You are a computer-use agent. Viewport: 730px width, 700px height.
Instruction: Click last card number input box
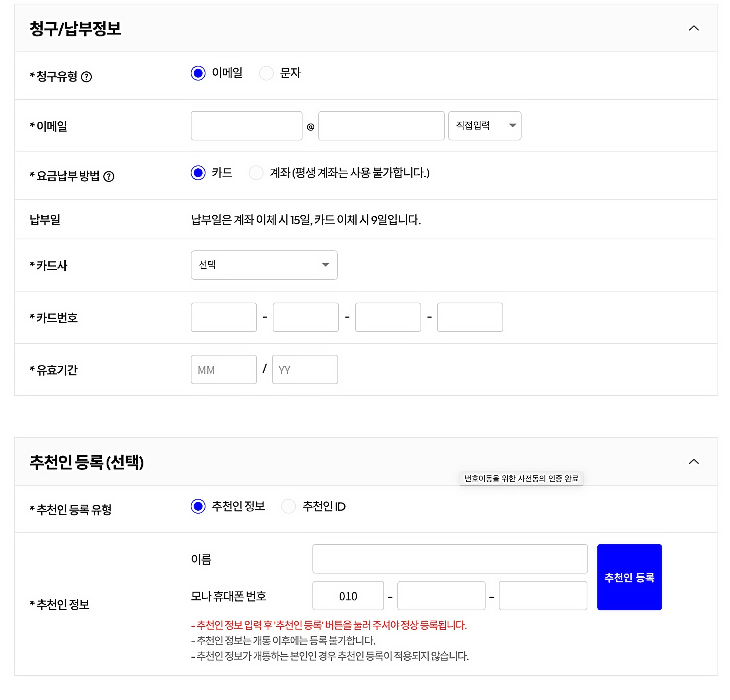click(470, 317)
